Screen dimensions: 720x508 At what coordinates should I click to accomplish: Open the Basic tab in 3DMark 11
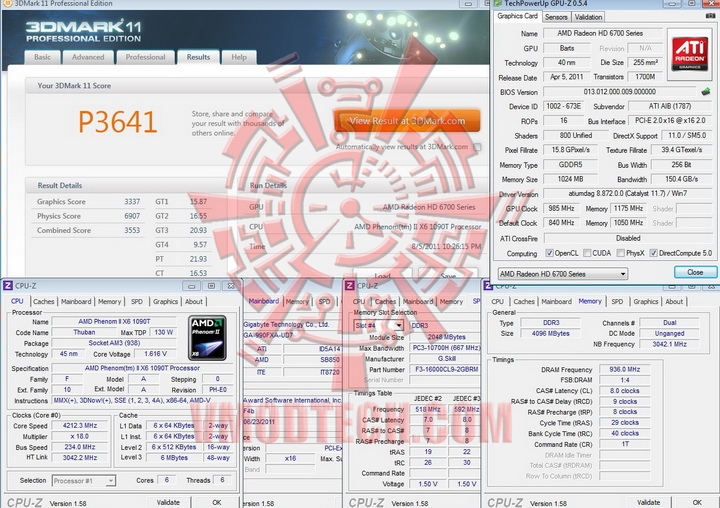click(x=42, y=57)
